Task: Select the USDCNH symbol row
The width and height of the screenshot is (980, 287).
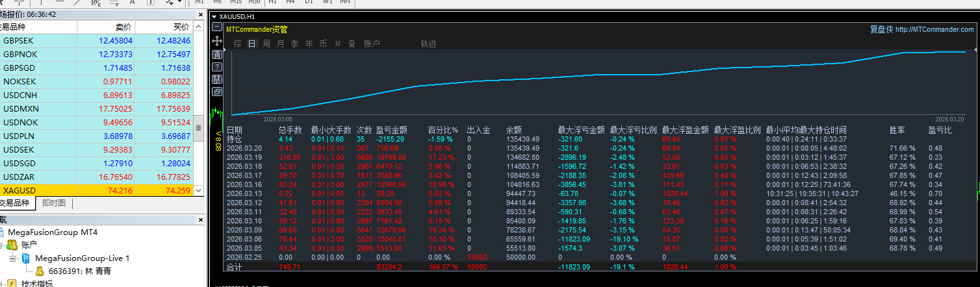Action: pyautogui.click(x=97, y=95)
